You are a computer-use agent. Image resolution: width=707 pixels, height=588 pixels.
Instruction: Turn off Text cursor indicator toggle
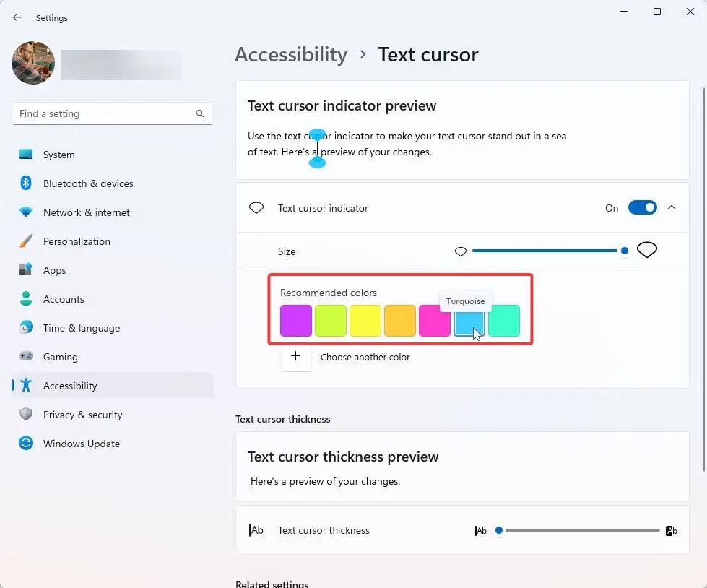[643, 208]
